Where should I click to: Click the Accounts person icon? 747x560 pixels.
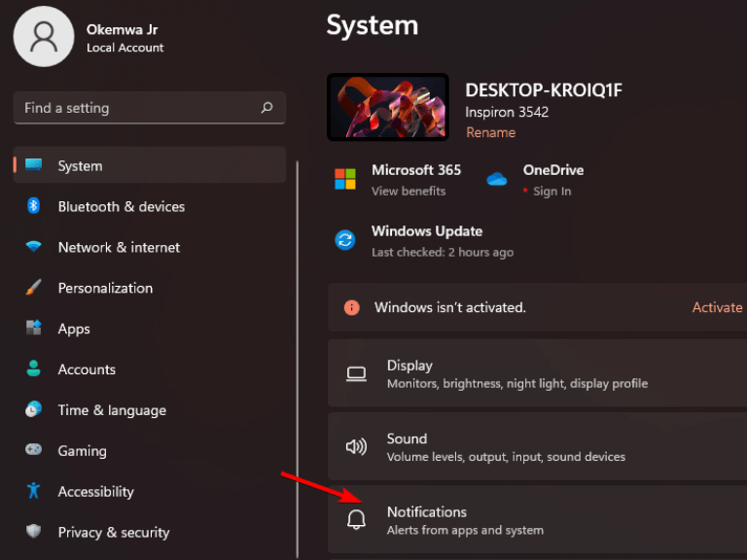pyautogui.click(x=33, y=368)
